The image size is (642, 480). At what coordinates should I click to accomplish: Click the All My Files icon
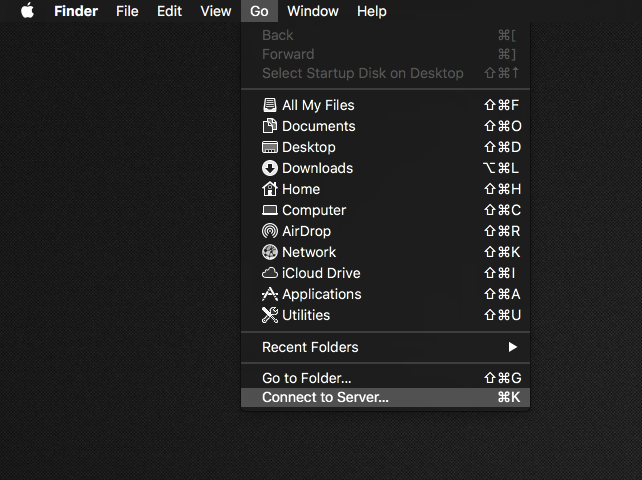point(269,105)
